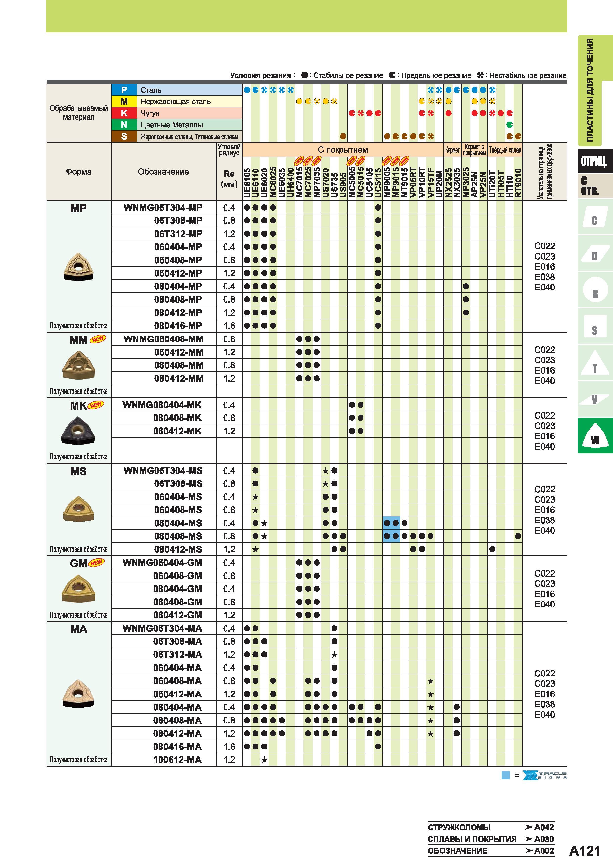Viewport: 613px width, 868px height.
Task: Select designation WNMG06T304-MA
Action: point(162,628)
